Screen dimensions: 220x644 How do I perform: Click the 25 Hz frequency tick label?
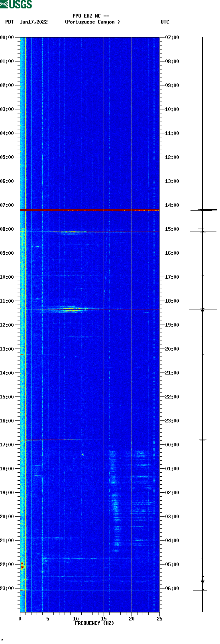(x=159, y=619)
